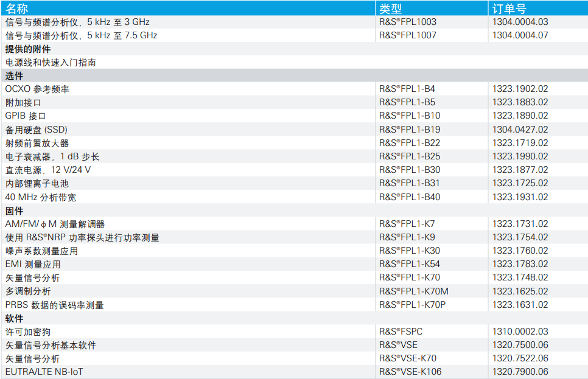588x379 pixels.
Task: Click type cell R&S FSPC
Action: pos(401,332)
